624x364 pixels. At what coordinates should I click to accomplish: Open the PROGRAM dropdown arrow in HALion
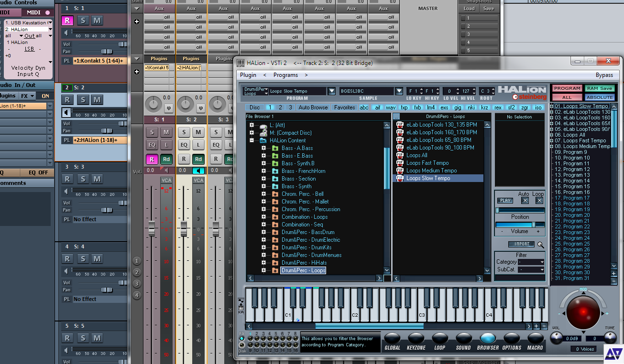point(331,91)
